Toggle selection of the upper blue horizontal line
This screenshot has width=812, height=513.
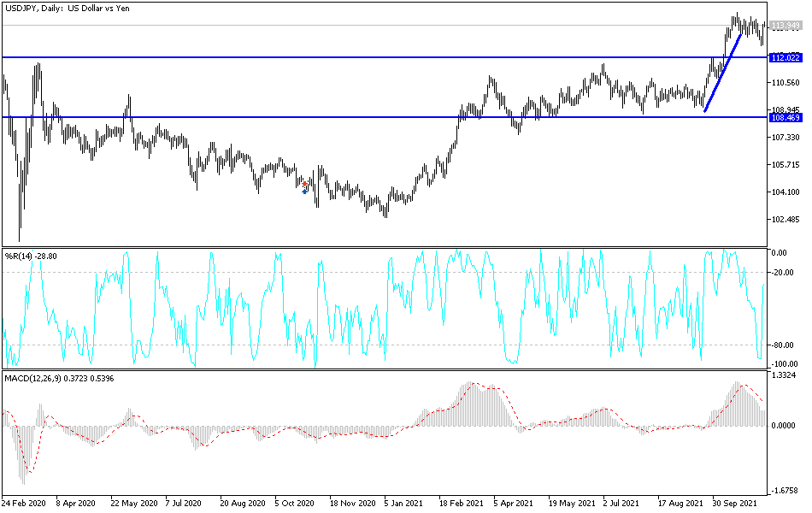[x=342, y=56]
